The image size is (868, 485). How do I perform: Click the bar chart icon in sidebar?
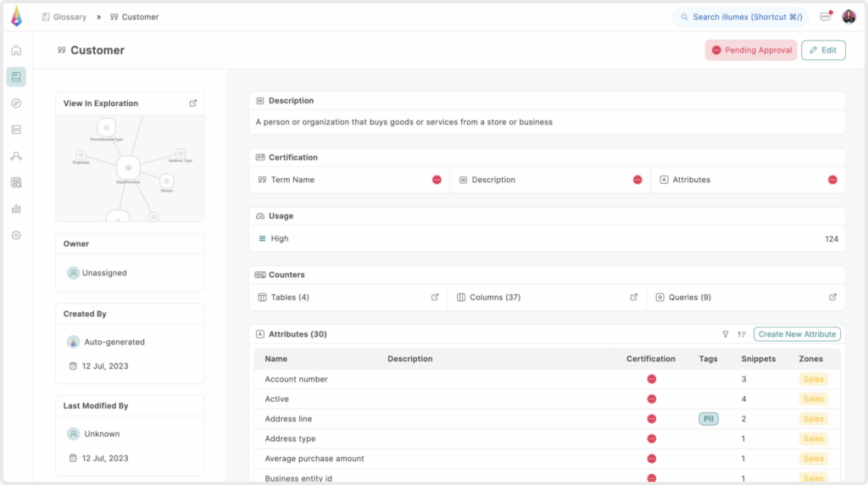click(x=16, y=209)
